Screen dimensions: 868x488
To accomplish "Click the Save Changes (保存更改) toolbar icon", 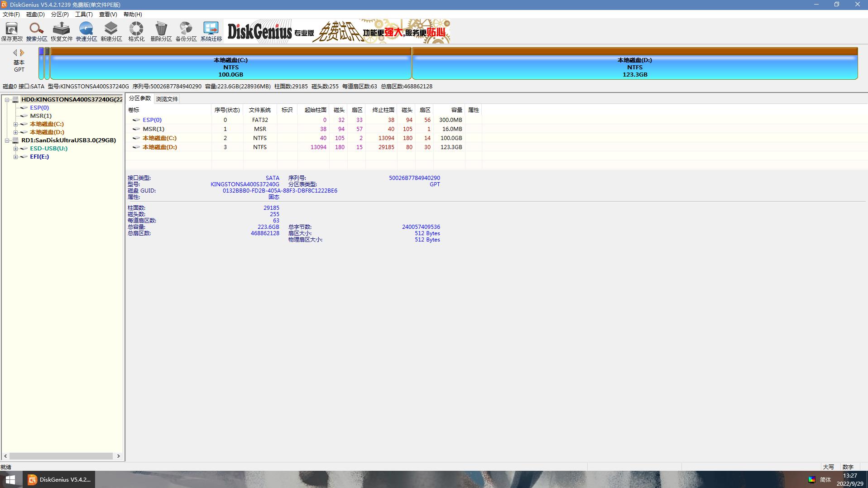I will [x=11, y=31].
